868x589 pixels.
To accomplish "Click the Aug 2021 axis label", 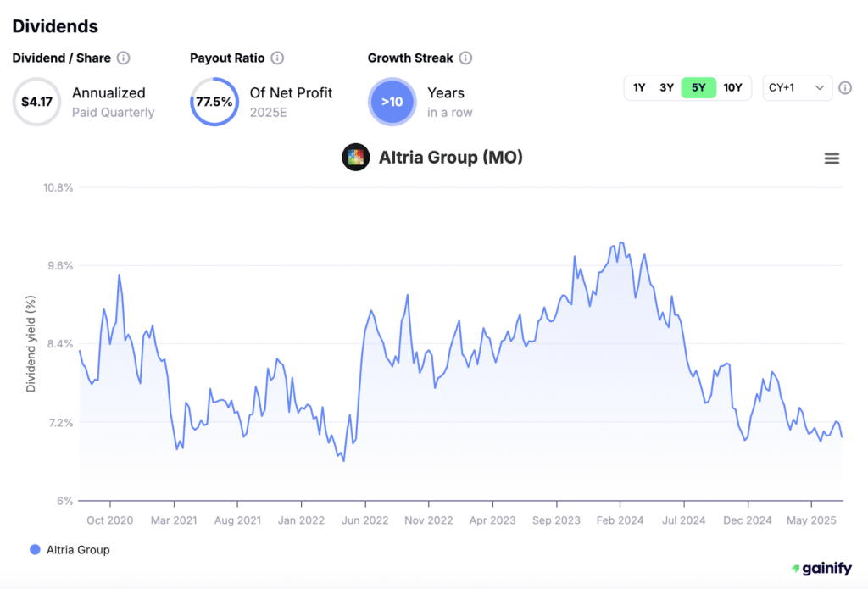I will pyautogui.click(x=237, y=520).
